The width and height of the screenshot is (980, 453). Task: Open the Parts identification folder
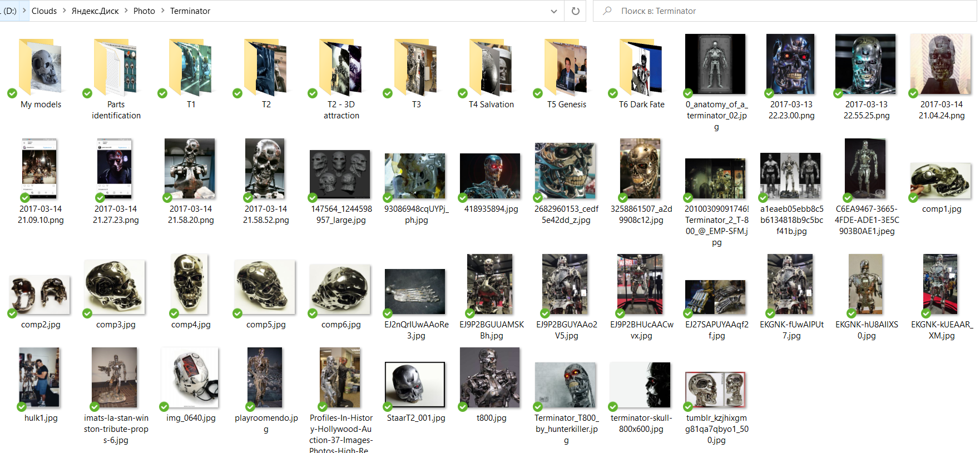[116, 67]
